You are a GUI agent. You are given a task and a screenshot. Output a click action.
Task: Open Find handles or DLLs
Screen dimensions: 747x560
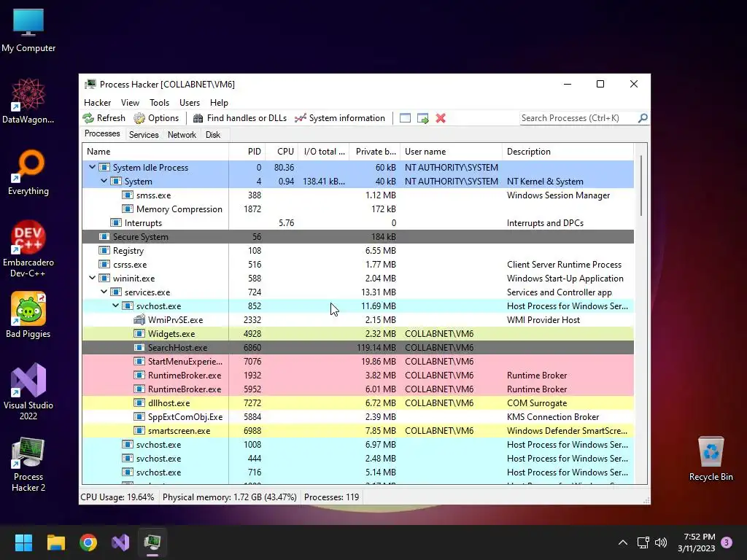(x=239, y=118)
